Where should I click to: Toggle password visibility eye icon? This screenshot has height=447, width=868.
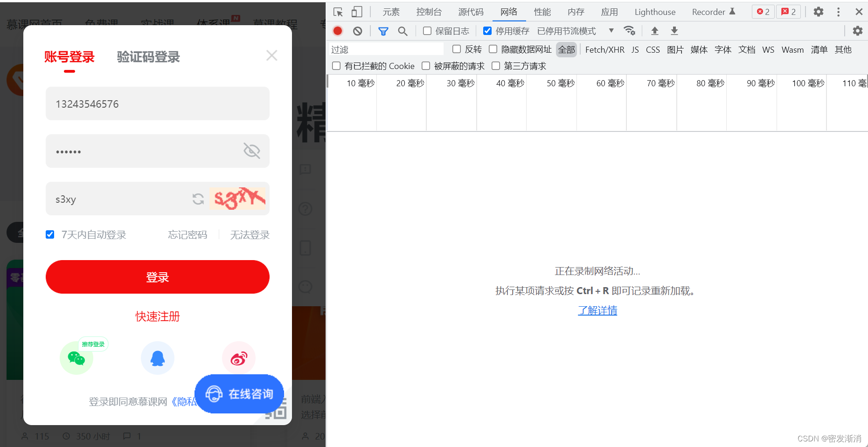(x=252, y=151)
